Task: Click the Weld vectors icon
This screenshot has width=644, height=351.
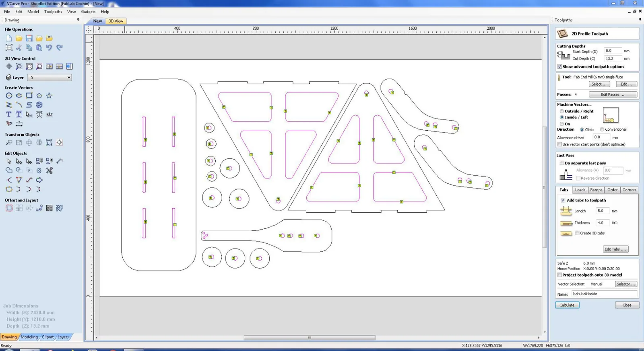Action: 9,170
